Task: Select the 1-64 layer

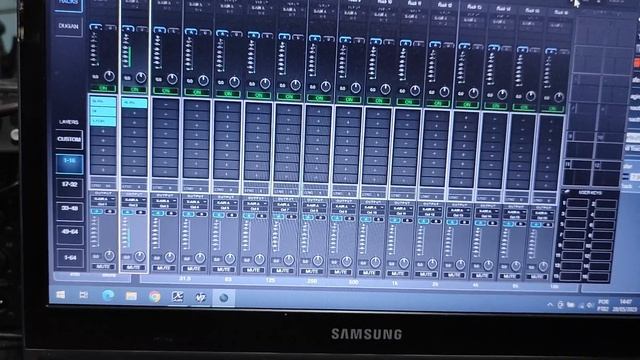Action: (x=70, y=258)
